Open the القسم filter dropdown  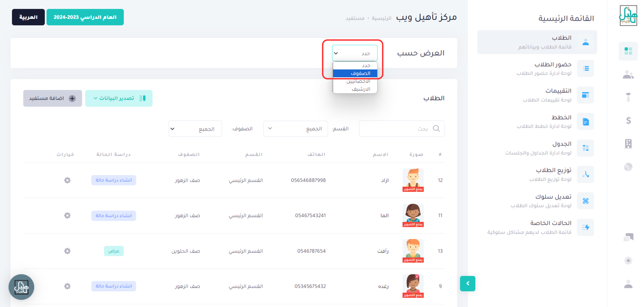coord(295,129)
